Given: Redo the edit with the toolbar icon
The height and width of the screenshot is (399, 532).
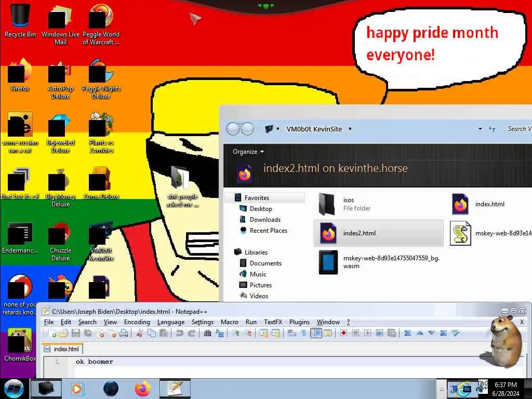Looking at the screenshot, I should tap(191, 334).
